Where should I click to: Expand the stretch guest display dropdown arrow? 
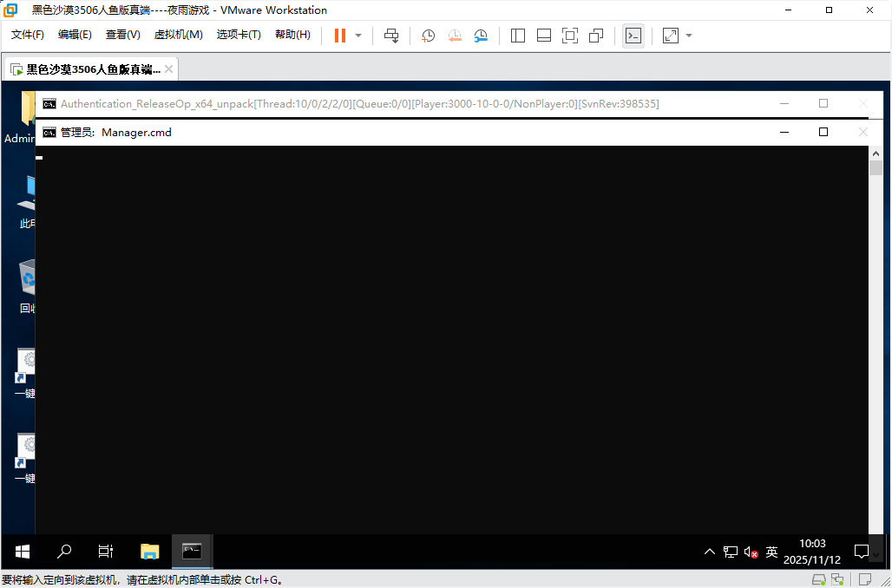click(689, 36)
